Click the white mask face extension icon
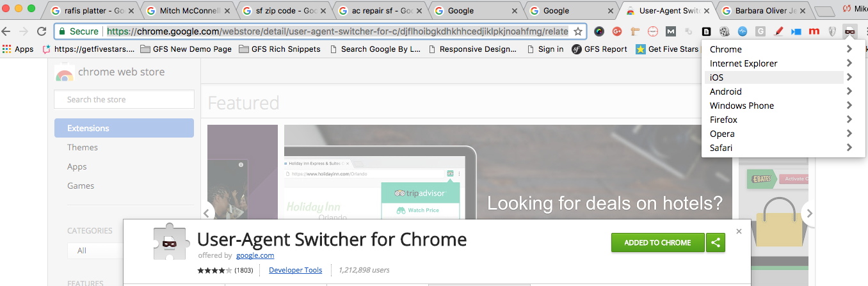This screenshot has height=286, width=868. coord(832,31)
